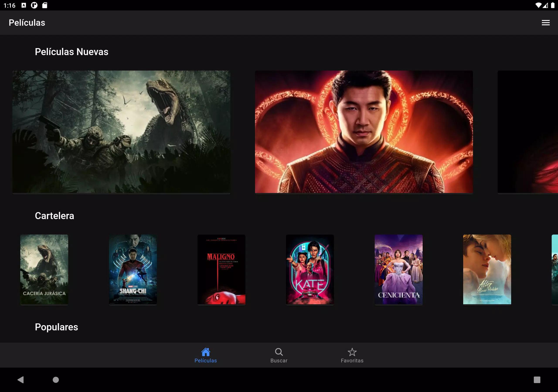Viewport: 558px width, 392px height.
Task: Open the dinosaur movie banner
Action: point(121,132)
